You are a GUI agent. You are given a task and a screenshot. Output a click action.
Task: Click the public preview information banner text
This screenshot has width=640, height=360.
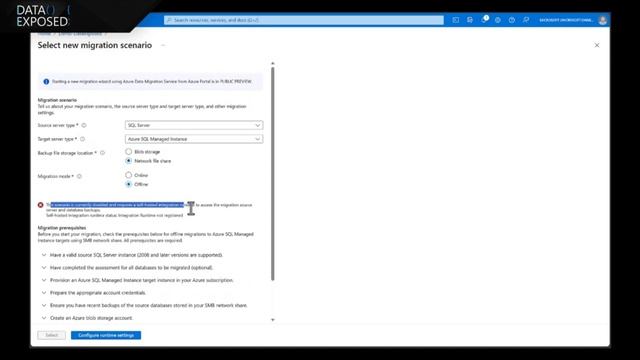(152, 82)
